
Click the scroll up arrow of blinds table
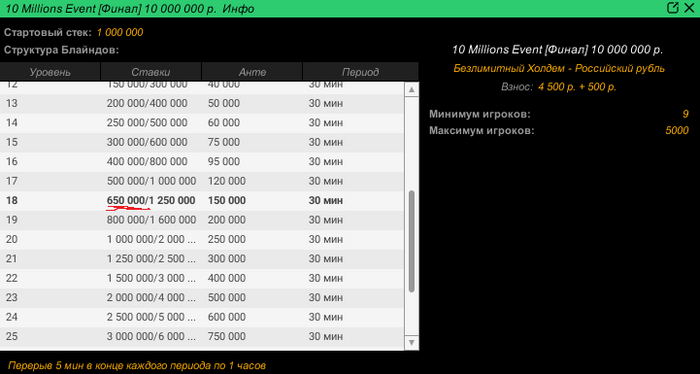pos(412,90)
